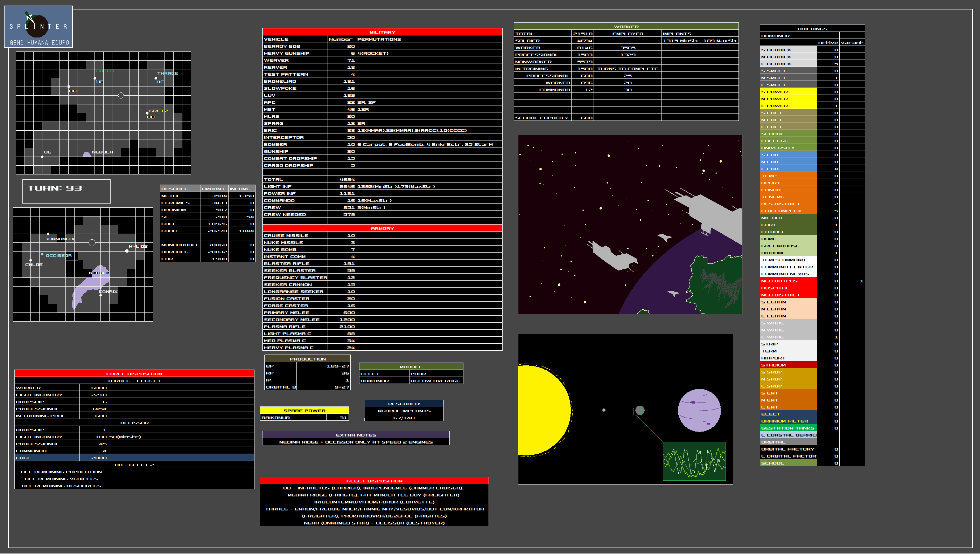Screen dimensions: 980x557
Task: Select the Thrace UC star marker
Action: (x=156, y=78)
